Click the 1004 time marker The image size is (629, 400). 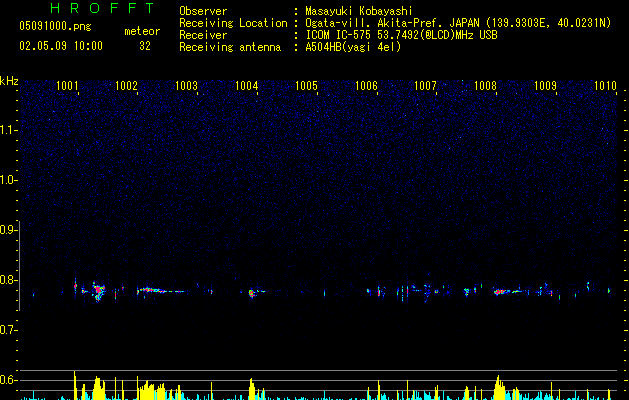tap(246, 86)
